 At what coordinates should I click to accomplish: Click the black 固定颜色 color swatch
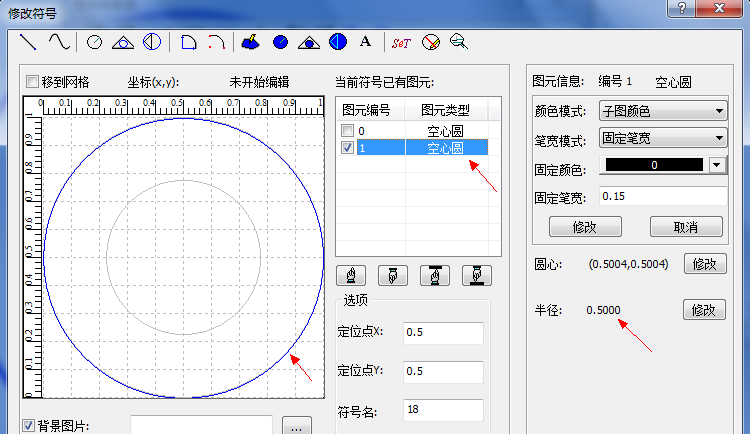click(653, 165)
